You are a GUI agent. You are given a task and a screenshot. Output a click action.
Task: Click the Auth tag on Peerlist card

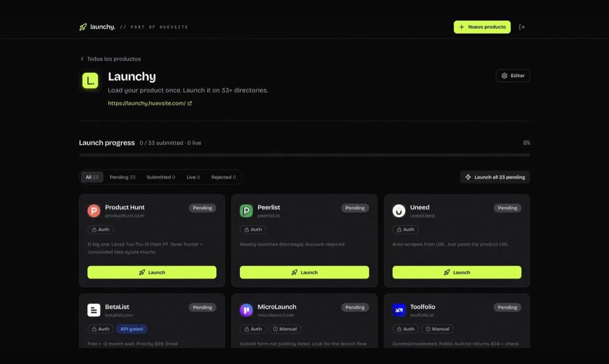tap(253, 229)
